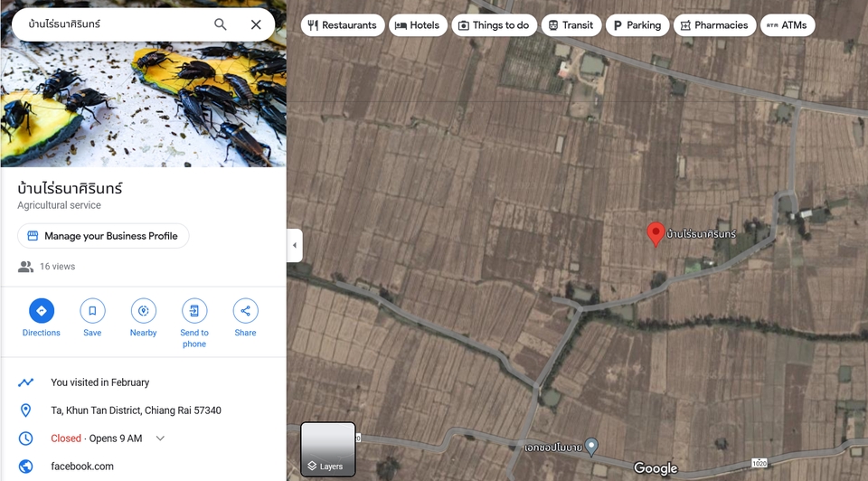868x481 pixels.
Task: Click the 16 views people icon
Action: (25, 267)
